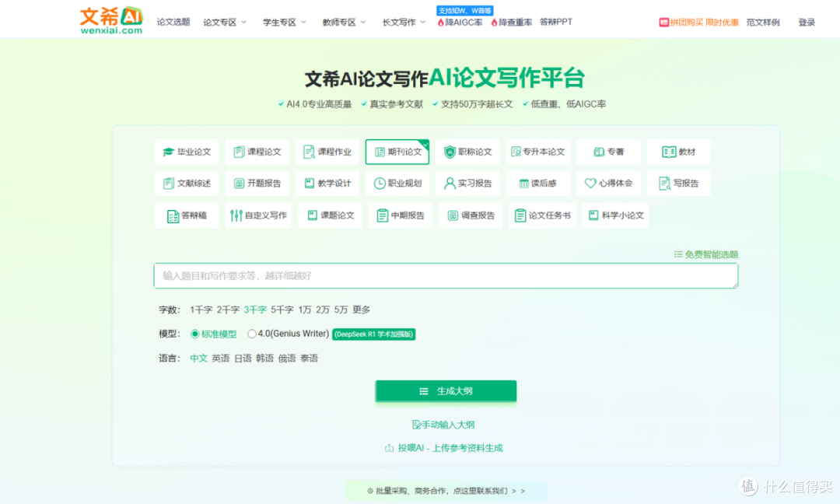
Task: Select the 中期报告 clipboard icon
Action: coord(382,215)
